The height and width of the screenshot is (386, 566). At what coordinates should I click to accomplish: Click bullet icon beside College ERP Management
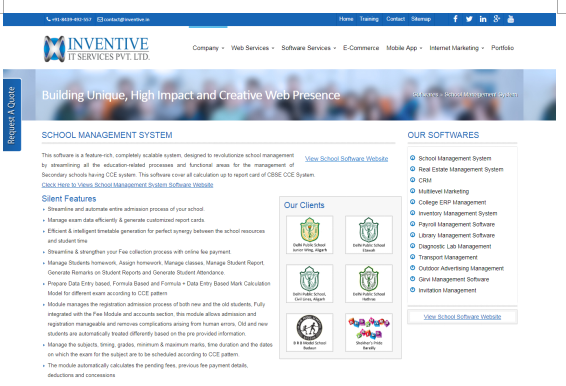pyautogui.click(x=413, y=202)
